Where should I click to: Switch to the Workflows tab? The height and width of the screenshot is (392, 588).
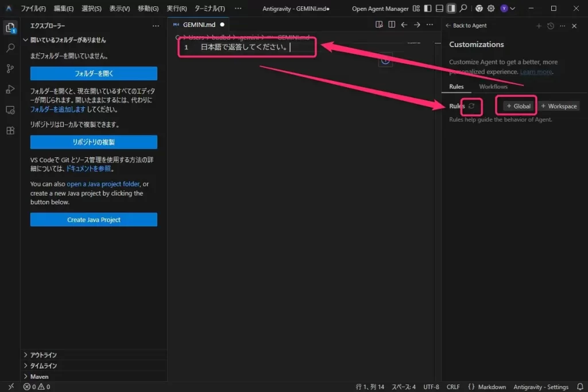(493, 87)
